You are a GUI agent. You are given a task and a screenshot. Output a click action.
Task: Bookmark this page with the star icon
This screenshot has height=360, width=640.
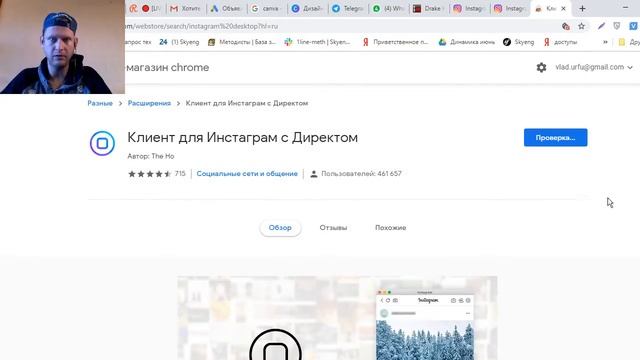point(581,26)
